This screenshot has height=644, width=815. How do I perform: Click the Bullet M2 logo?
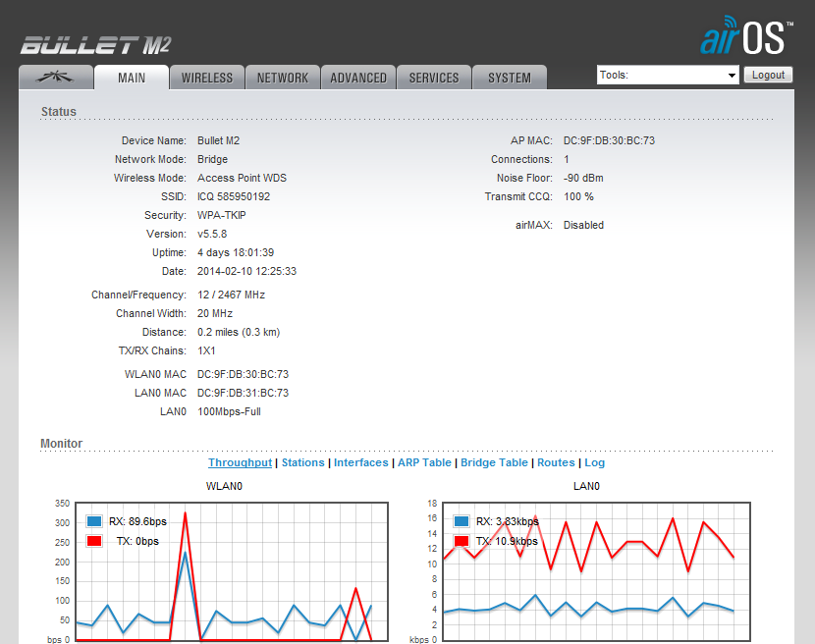[x=95, y=45]
